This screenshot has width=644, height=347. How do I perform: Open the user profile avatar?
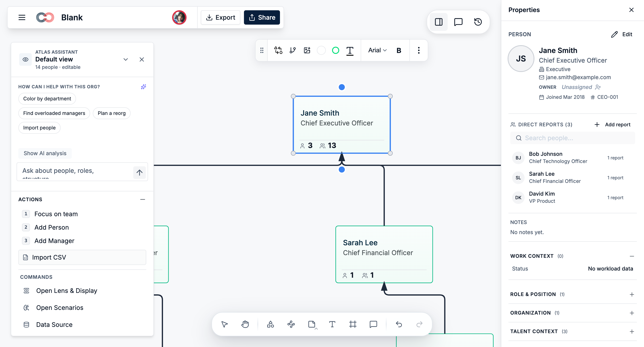coord(179,17)
